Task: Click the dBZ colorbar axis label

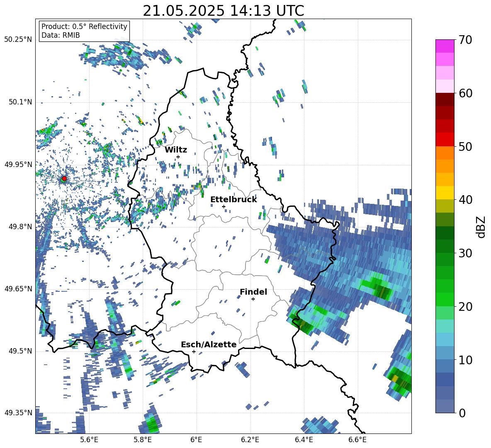Action: tap(481, 227)
